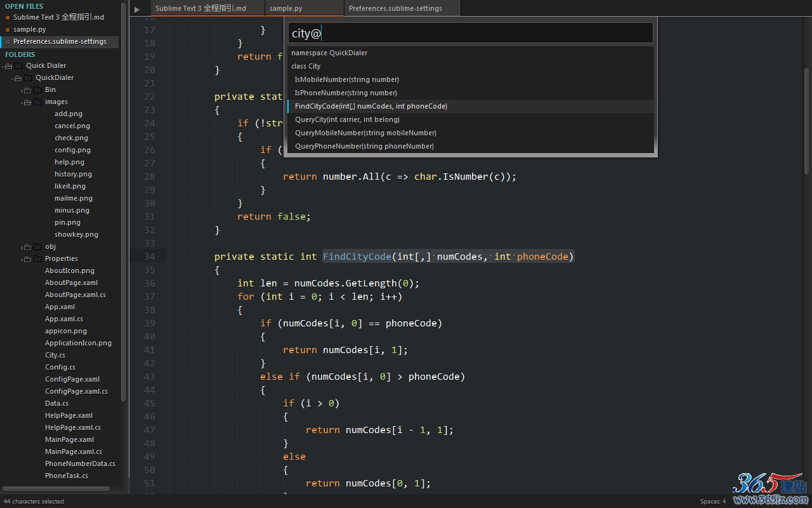The image size is (812, 508).
Task: Click the sidebar horizontal scrollbar at the bottom
Action: (x=56, y=489)
